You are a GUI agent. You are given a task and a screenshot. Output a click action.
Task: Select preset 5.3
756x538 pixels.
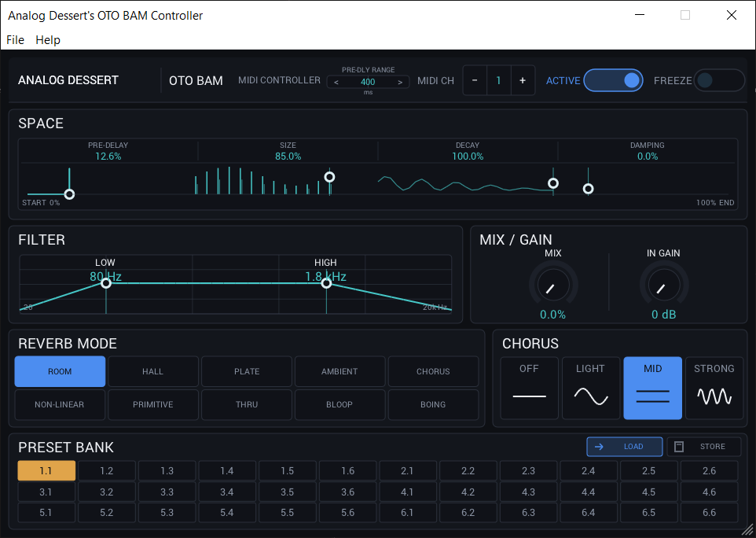(x=167, y=513)
